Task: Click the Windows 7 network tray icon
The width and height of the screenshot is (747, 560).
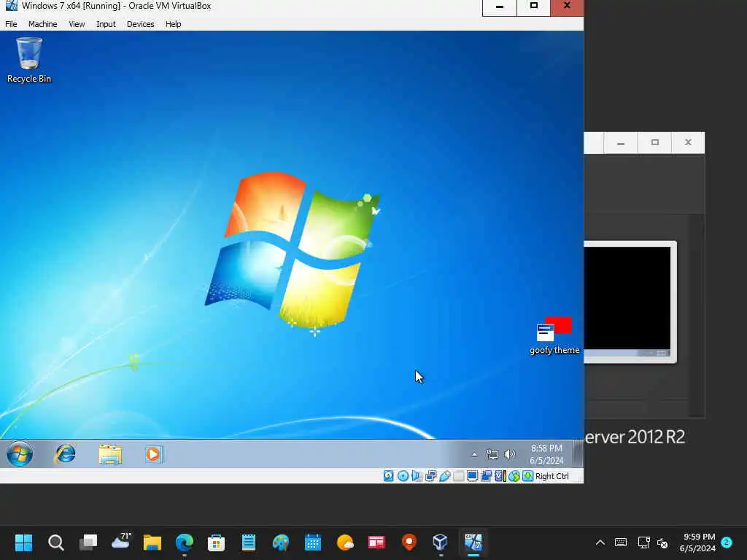Action: coord(492,454)
